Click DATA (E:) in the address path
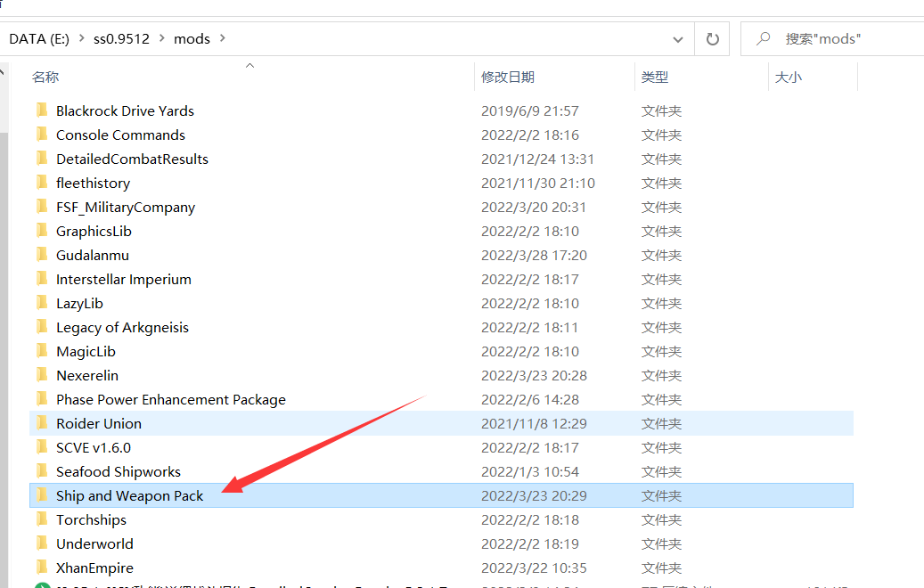This screenshot has height=588, width=924. [38, 38]
